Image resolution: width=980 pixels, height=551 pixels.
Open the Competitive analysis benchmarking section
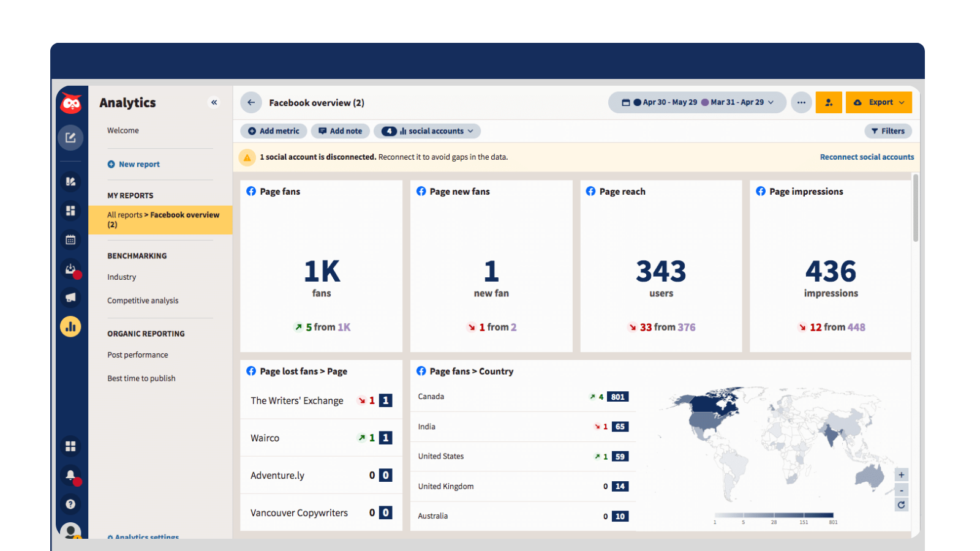143,300
